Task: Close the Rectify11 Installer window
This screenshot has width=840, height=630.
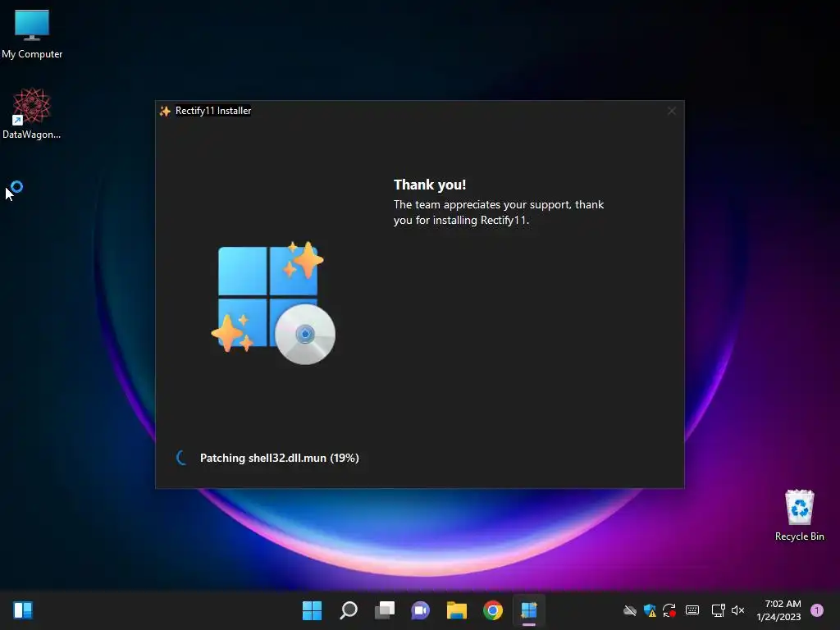Action: click(671, 111)
